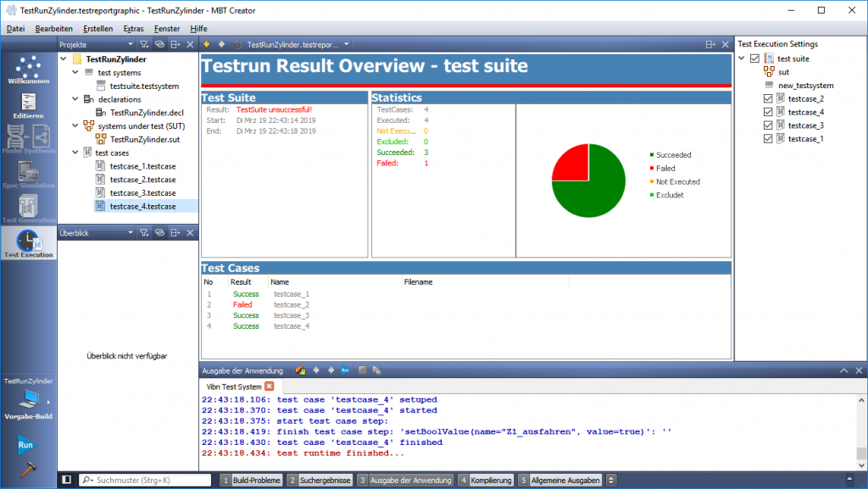The width and height of the screenshot is (868, 489).
Task: Open the Erstellen menu
Action: point(99,28)
